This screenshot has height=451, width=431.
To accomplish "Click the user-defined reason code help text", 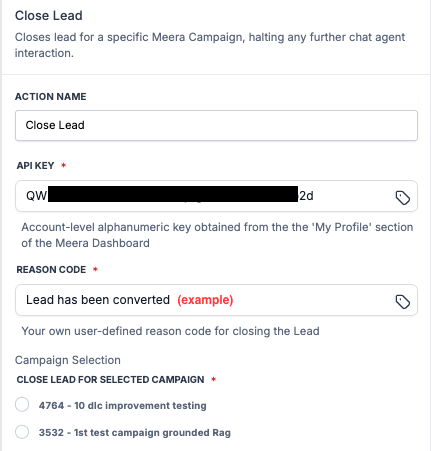I will (170, 331).
